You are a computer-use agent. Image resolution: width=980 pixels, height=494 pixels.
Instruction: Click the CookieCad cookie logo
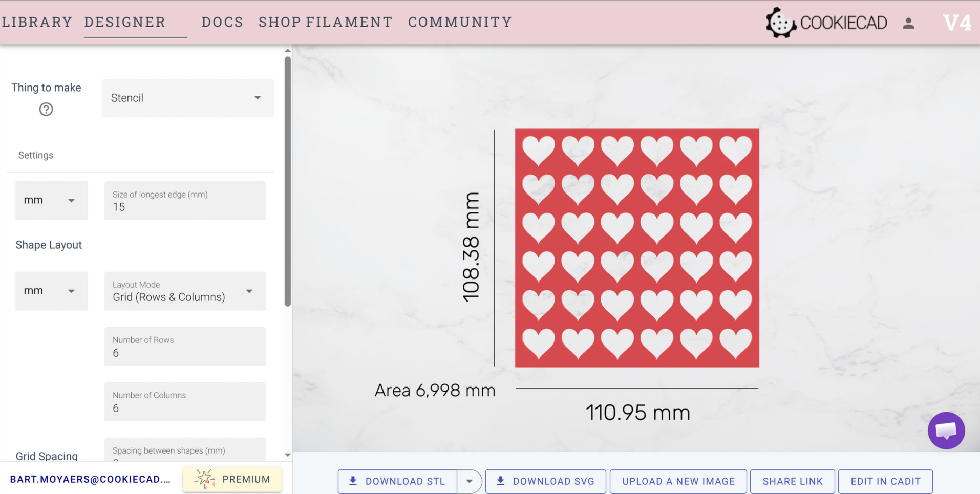click(x=781, y=23)
